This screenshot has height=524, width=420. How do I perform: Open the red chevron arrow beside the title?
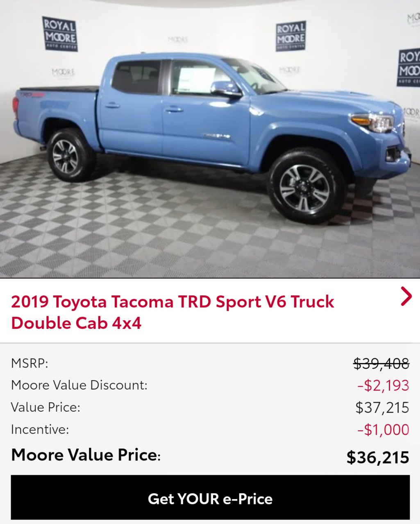pyautogui.click(x=406, y=296)
